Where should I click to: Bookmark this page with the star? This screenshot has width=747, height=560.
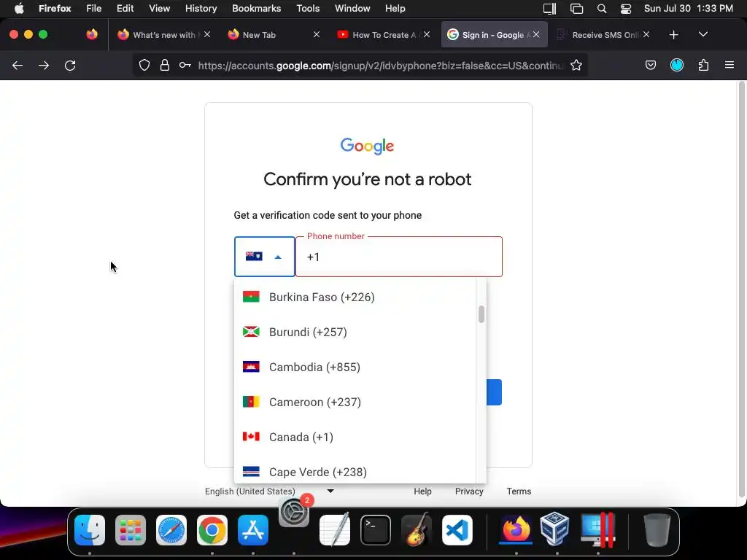click(x=576, y=65)
